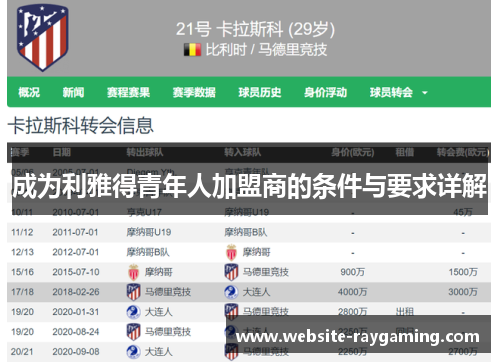Open the 球员历史 tab
500x362 pixels.
260,92
